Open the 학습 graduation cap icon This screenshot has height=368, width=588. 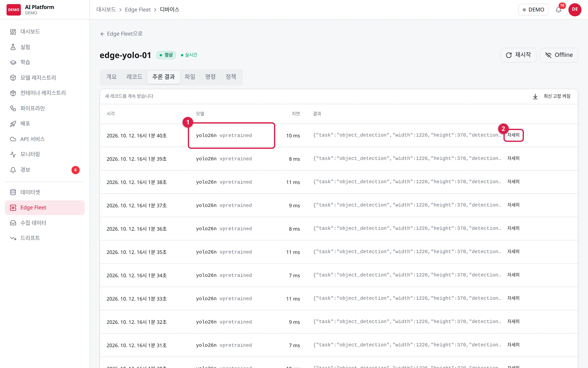pos(13,62)
